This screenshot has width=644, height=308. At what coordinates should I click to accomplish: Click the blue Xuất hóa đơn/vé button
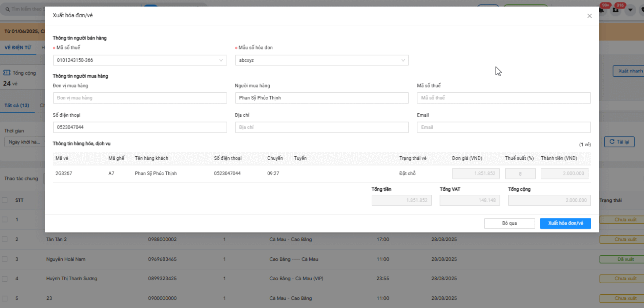(x=565, y=223)
